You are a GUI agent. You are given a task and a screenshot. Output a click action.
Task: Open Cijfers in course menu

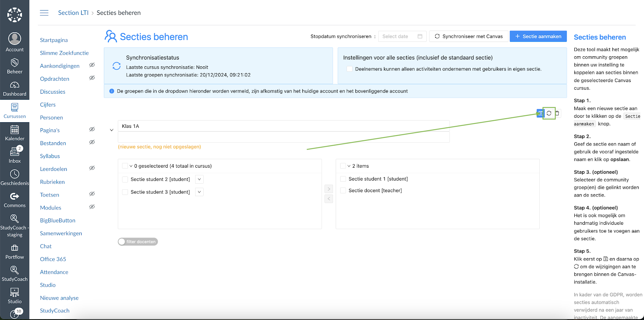(48, 105)
